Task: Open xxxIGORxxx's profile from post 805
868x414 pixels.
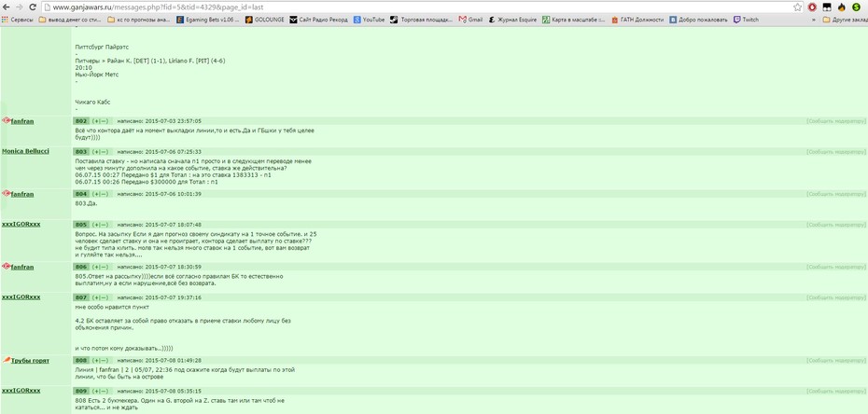Action: [21, 224]
